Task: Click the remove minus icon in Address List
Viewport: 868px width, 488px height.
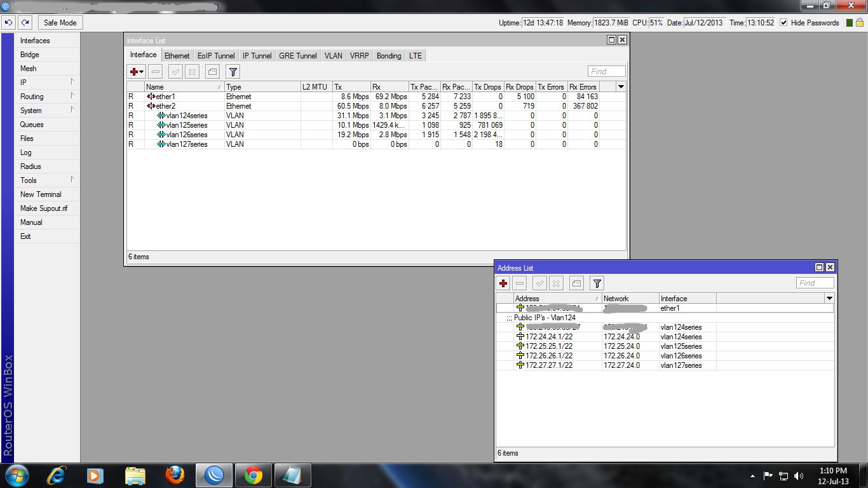Action: click(520, 283)
